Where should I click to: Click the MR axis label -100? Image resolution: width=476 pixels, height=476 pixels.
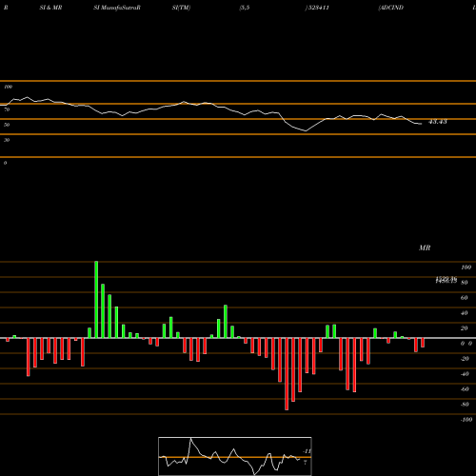pyautogui.click(x=466, y=420)
